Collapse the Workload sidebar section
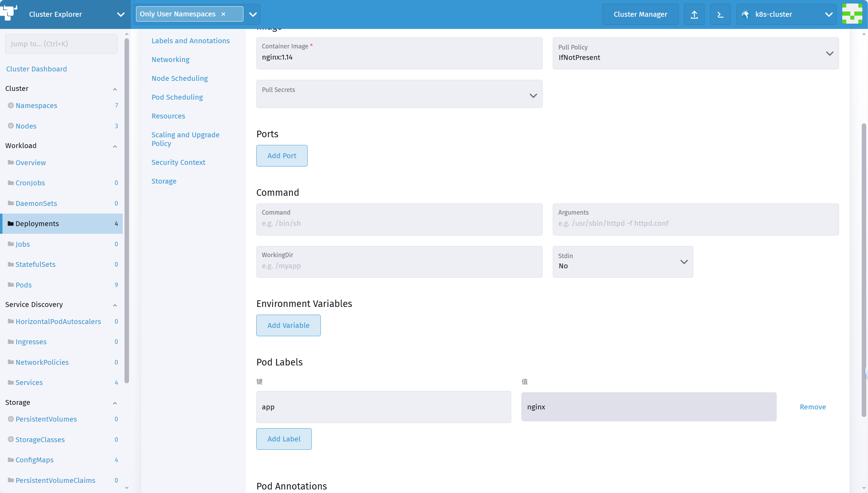This screenshot has height=493, width=868. click(x=115, y=146)
